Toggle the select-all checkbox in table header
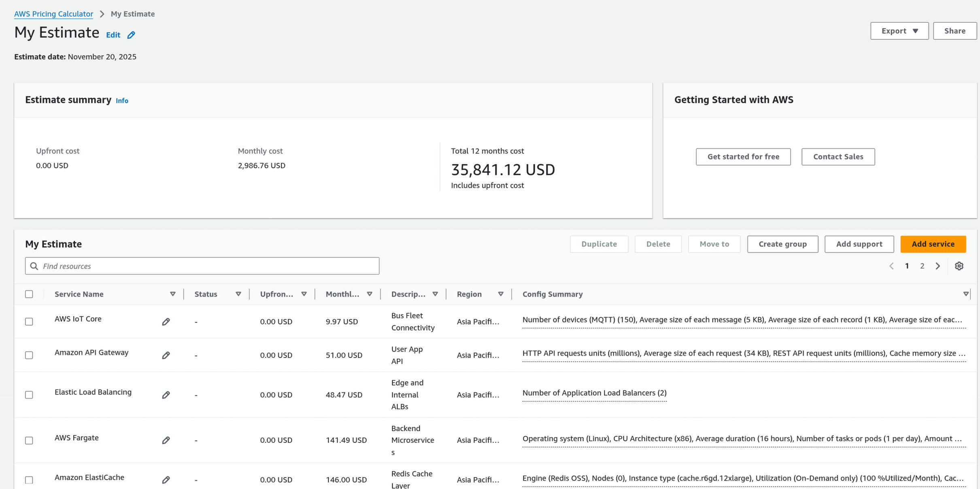The width and height of the screenshot is (980, 489). click(x=29, y=294)
